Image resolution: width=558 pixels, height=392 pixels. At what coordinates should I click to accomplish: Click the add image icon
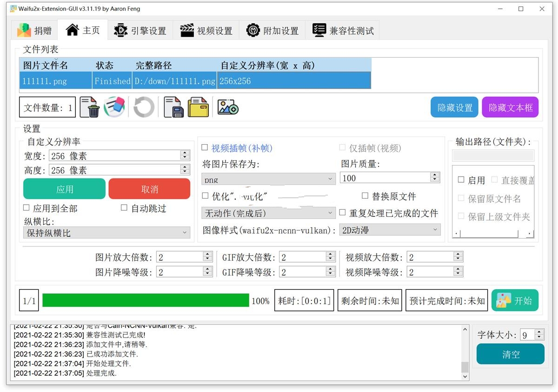click(227, 107)
